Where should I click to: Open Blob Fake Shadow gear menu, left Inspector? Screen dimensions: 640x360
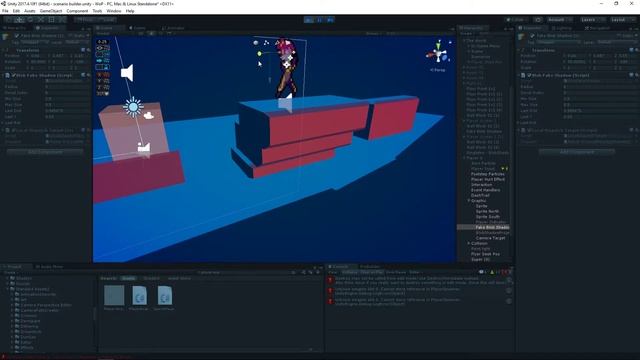88,75
